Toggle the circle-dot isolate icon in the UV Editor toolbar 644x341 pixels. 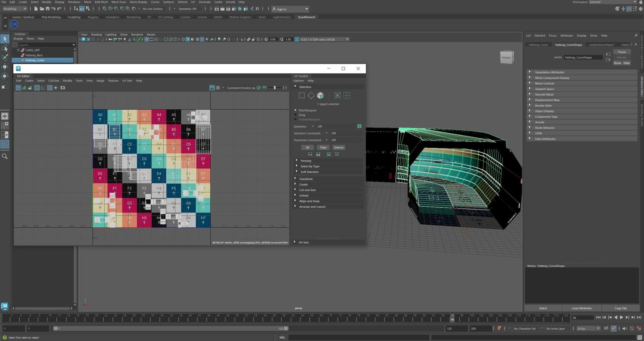(x=56, y=88)
